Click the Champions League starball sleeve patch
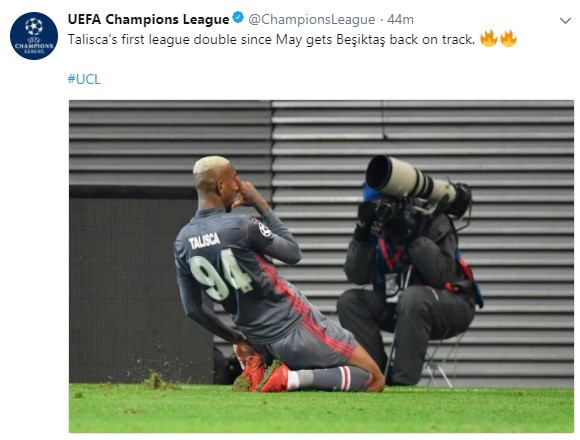 264,229
